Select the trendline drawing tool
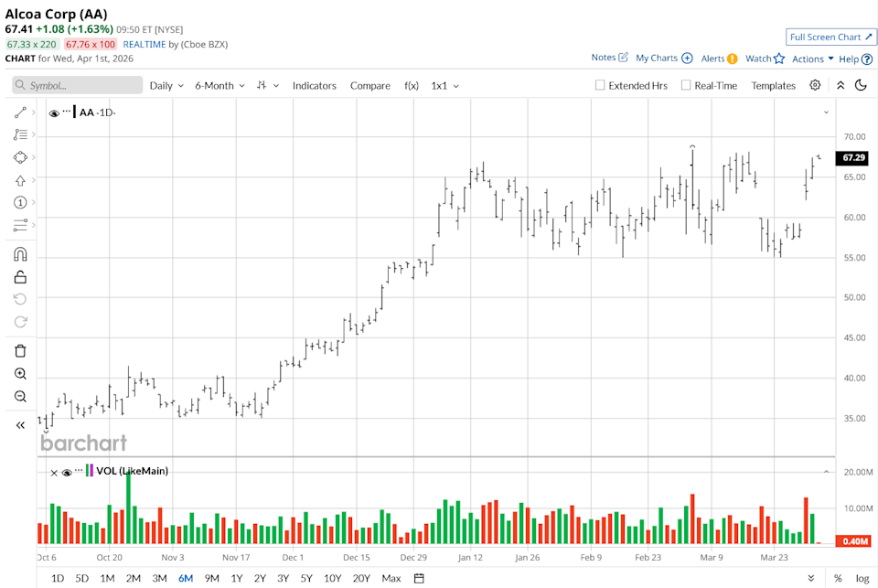This screenshot has height=588, width=878. pos(20,112)
